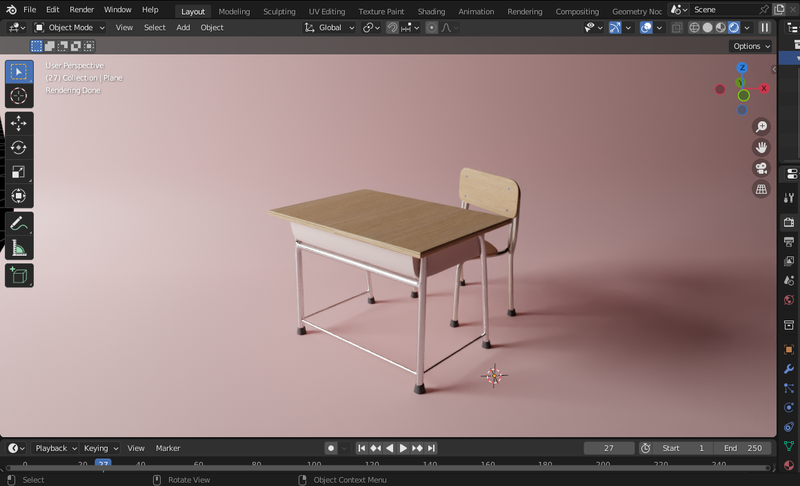Set selection mode to Subtract

coord(63,46)
